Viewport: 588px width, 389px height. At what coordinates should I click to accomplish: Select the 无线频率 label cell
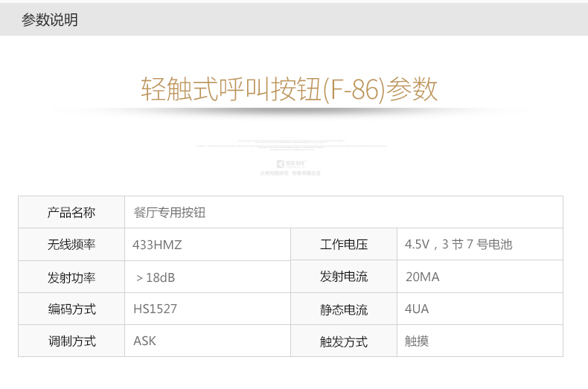pos(71,244)
